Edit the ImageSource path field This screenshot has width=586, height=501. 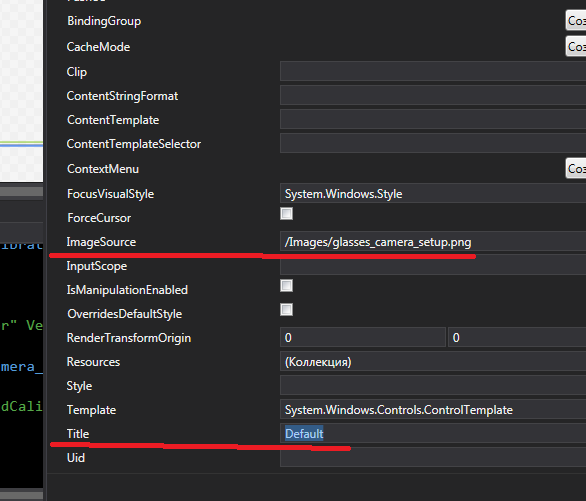[433, 242]
